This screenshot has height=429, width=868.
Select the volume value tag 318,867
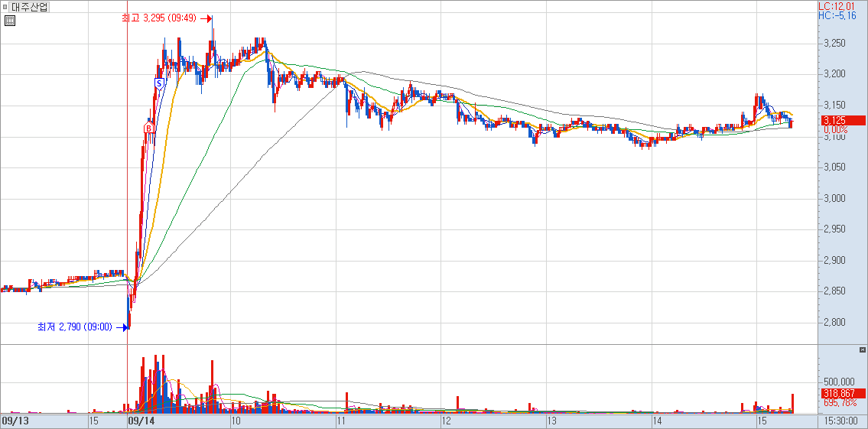coord(841,393)
